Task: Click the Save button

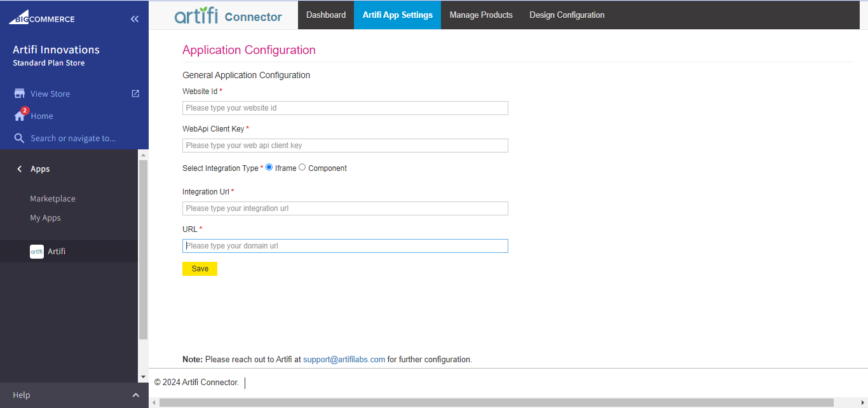Action: click(x=200, y=269)
